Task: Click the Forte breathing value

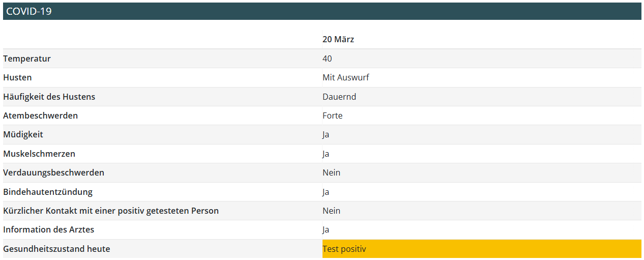Action: tap(333, 115)
